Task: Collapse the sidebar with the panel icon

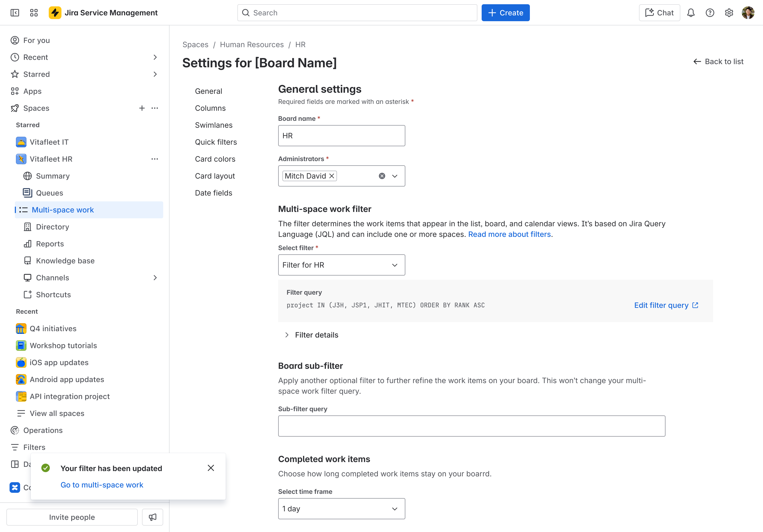Action: coord(15,13)
